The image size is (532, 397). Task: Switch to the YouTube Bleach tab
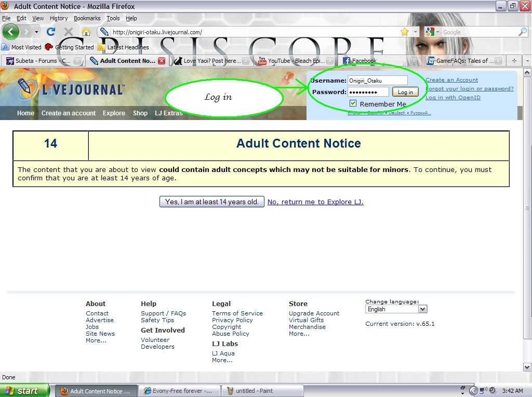296,61
